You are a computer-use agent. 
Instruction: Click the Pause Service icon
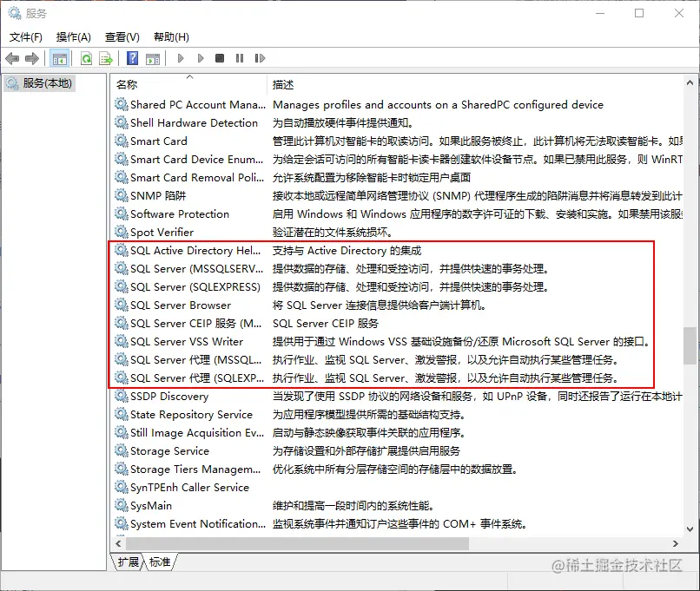(240, 58)
